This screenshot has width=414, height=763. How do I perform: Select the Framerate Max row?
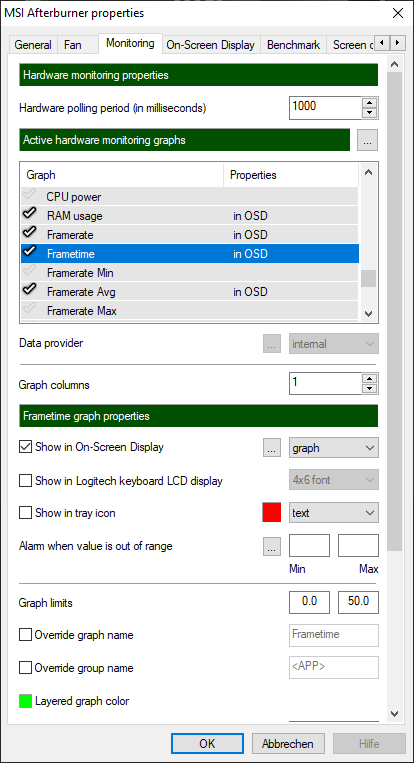click(x=190, y=310)
